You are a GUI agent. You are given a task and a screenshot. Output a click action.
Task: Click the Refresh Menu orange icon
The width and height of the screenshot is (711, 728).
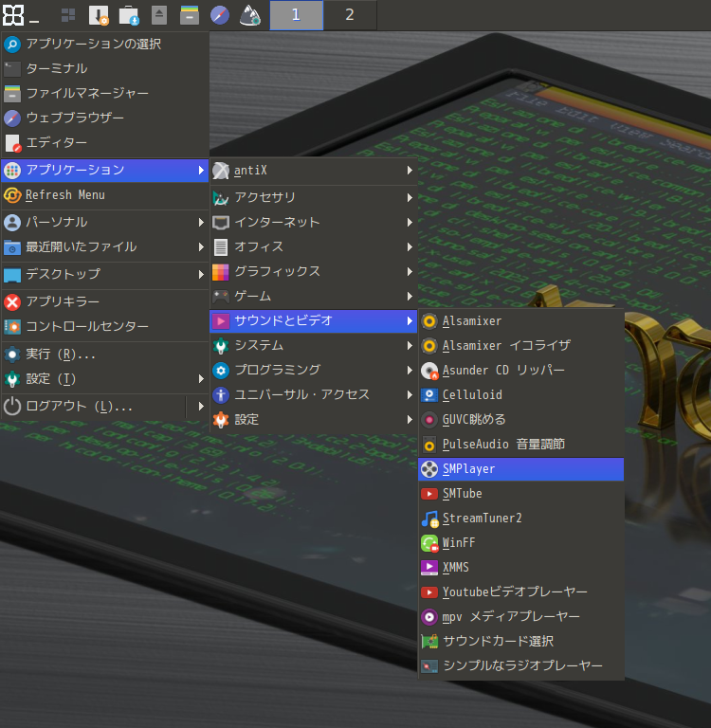(x=12, y=195)
